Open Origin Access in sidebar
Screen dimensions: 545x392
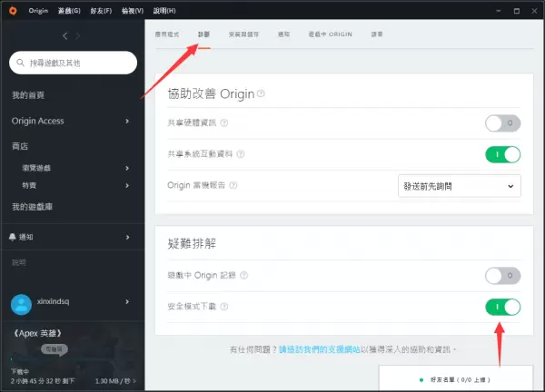[37, 121]
